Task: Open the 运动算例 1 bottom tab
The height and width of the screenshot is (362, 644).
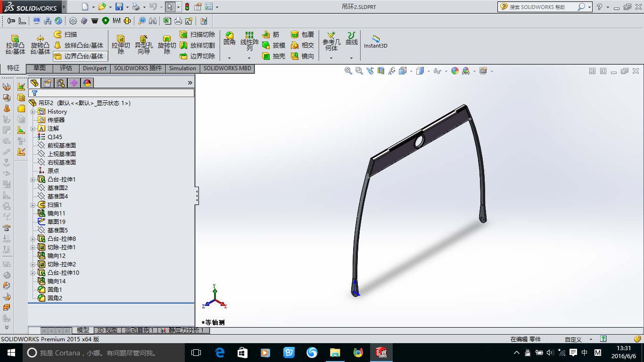Action: [139, 330]
